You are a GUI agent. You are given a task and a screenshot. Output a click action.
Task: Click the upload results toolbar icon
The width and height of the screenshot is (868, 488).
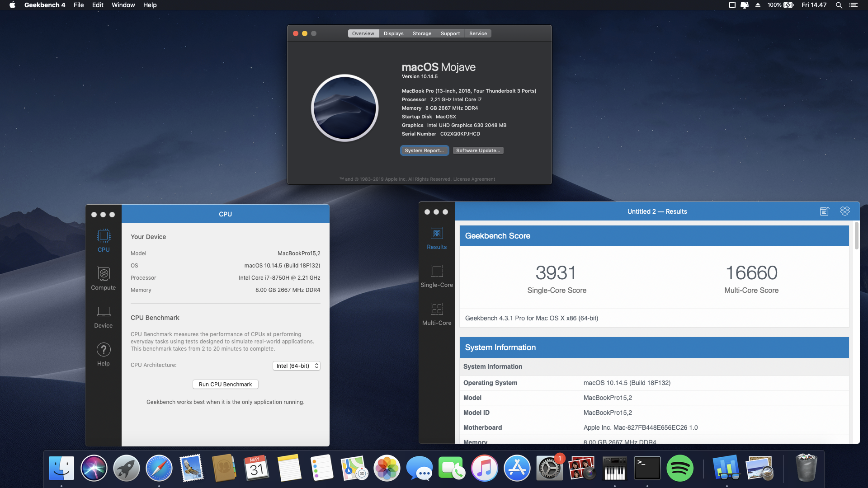(x=824, y=211)
